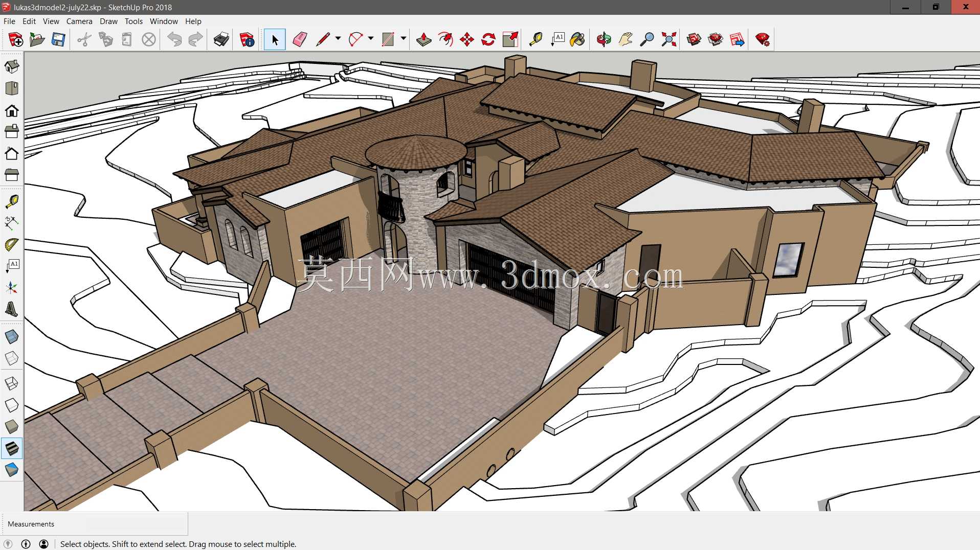Screen dimensions: 980x550
Task: Select the Paint Bucket tool
Action: 578,39
